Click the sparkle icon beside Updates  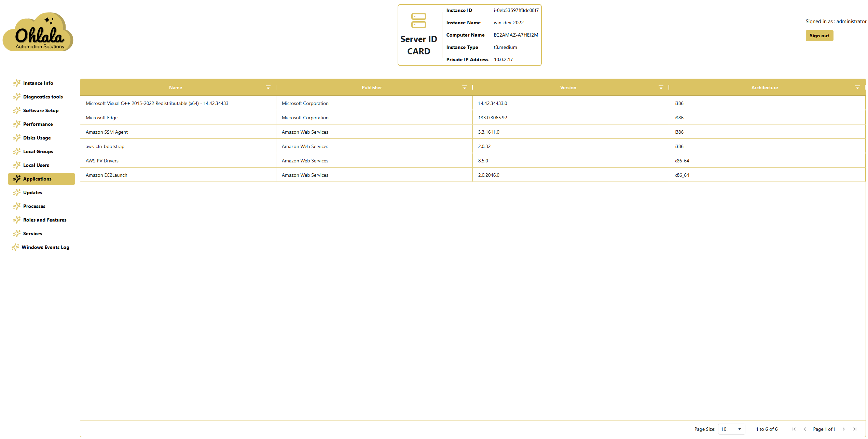point(17,192)
